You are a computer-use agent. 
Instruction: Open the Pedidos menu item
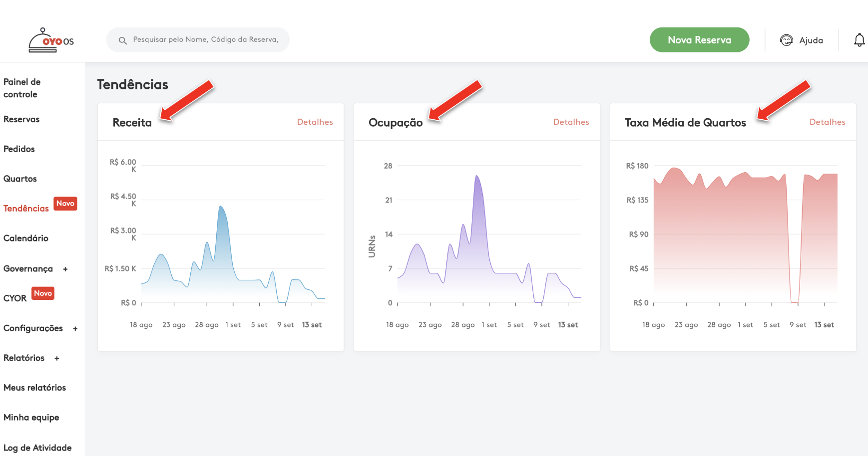(x=19, y=149)
